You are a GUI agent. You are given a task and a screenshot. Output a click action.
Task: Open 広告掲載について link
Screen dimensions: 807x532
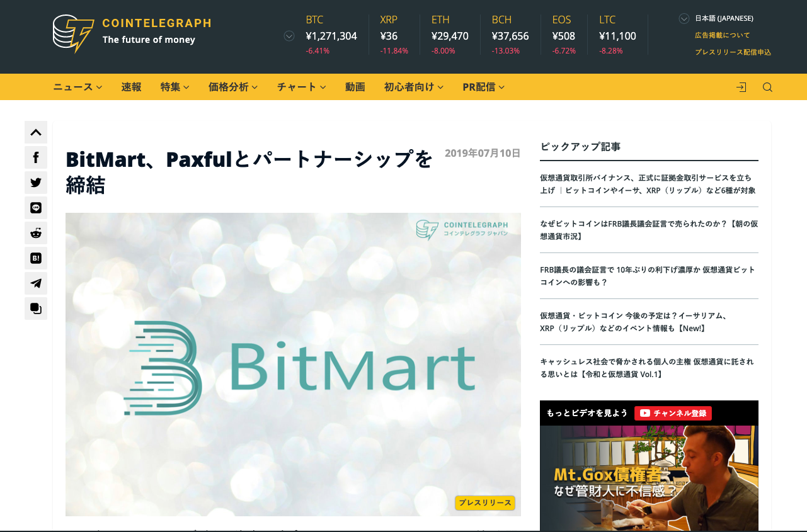[723, 35]
